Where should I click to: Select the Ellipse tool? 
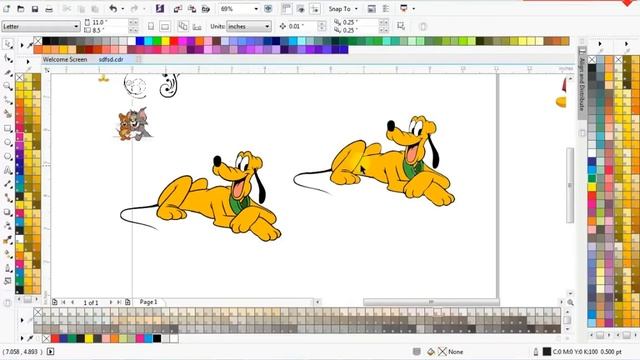(x=8, y=142)
